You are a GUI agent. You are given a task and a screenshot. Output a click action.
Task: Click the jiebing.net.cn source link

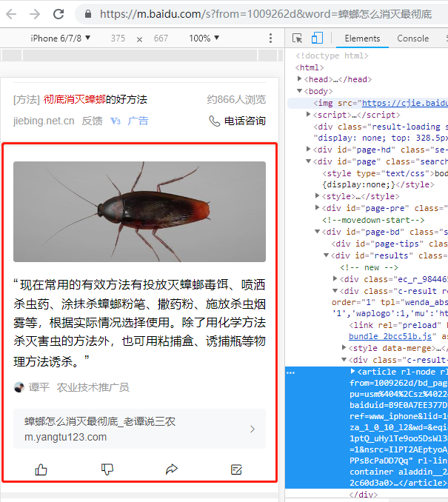[44, 121]
